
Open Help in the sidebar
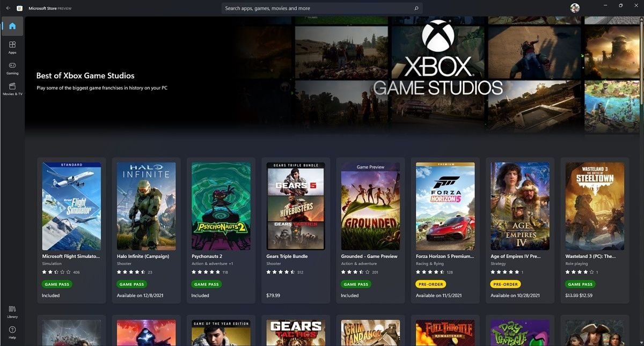tap(12, 333)
